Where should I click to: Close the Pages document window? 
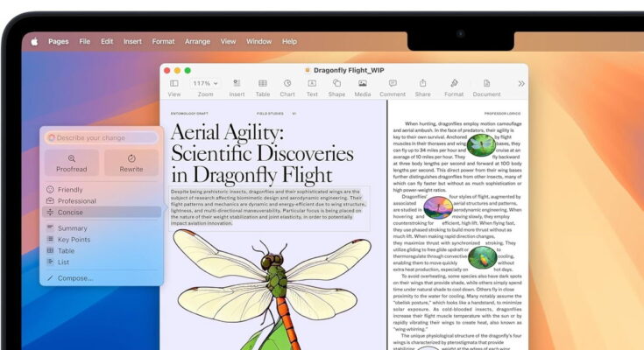click(167, 71)
